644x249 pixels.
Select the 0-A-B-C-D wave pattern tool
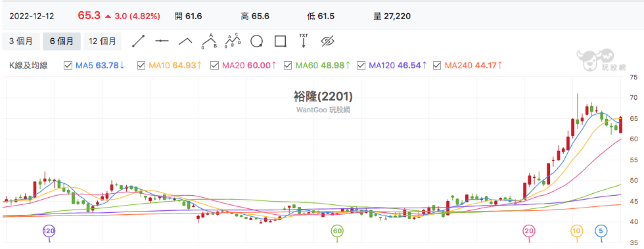[233, 41]
